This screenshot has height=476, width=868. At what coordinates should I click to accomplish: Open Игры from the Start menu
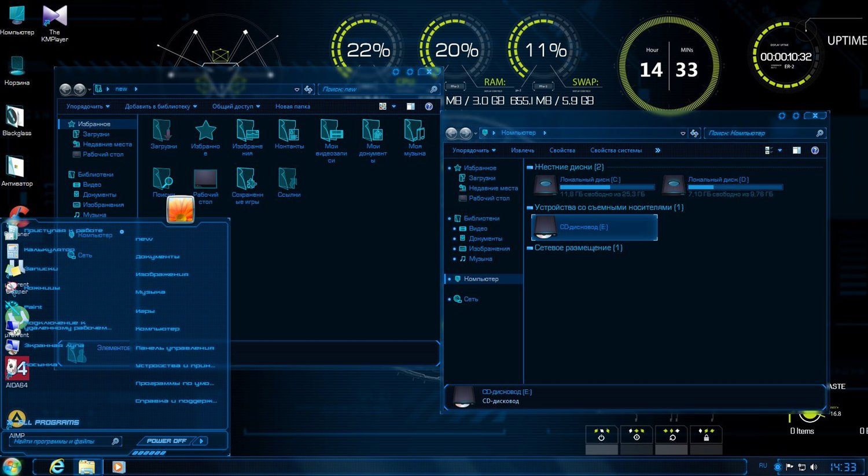[145, 311]
